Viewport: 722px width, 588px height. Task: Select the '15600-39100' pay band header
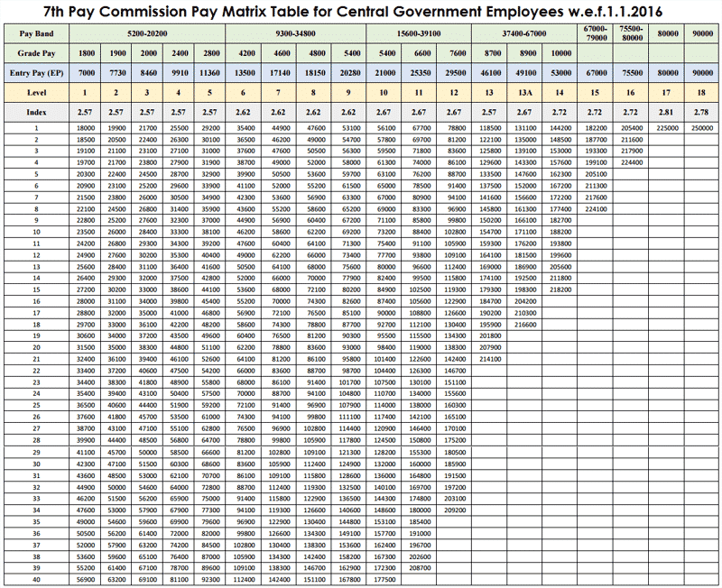(x=419, y=33)
